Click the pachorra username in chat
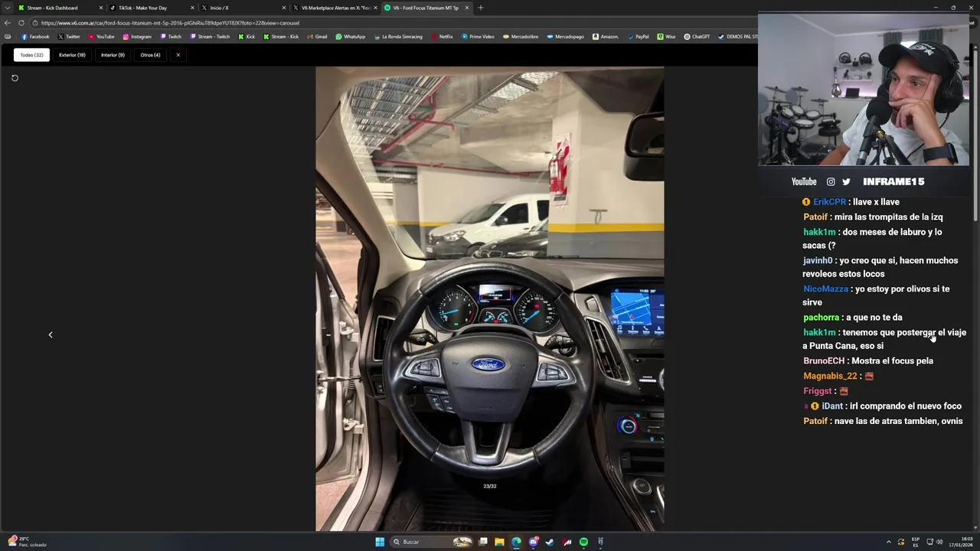980x551 pixels. [821, 318]
